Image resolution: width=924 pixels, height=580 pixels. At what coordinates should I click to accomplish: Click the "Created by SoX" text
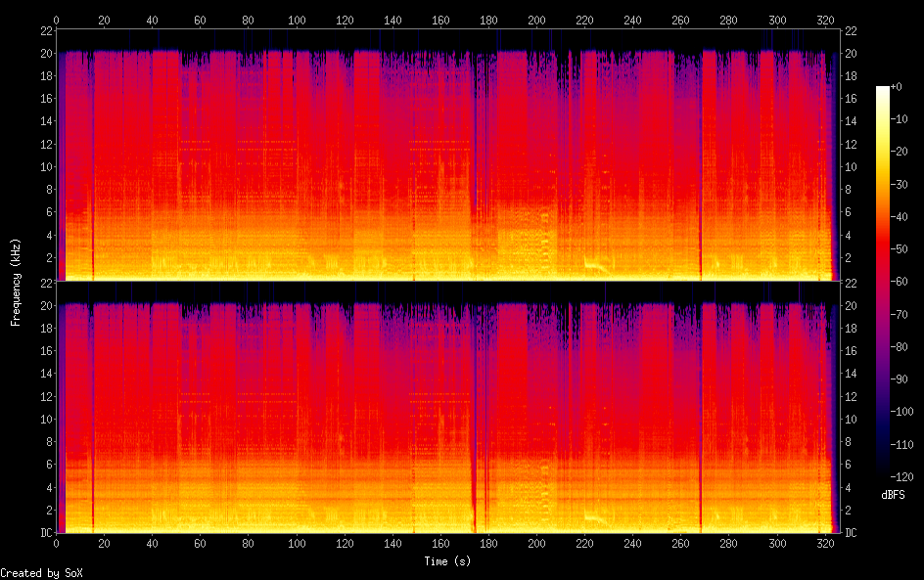point(41,573)
